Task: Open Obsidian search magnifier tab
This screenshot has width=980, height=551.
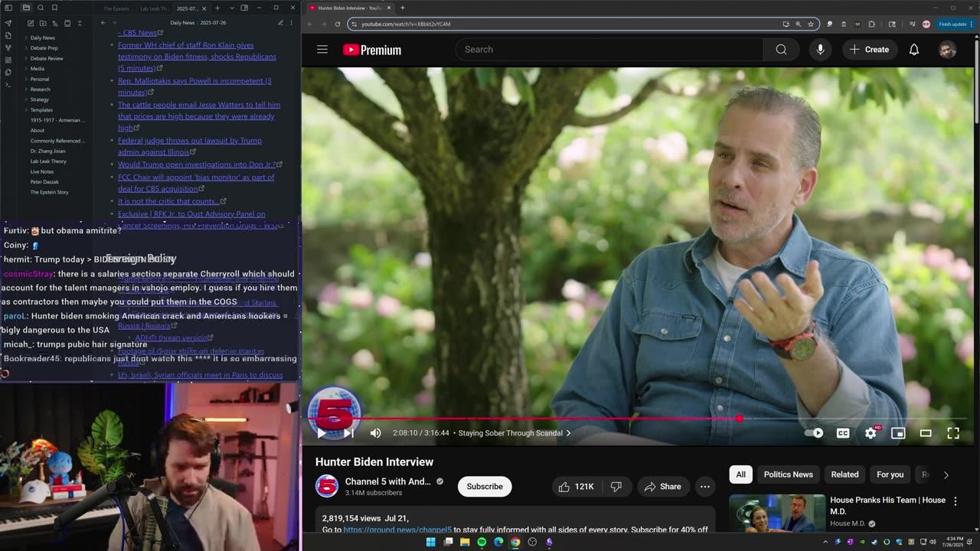Action: tap(41, 8)
